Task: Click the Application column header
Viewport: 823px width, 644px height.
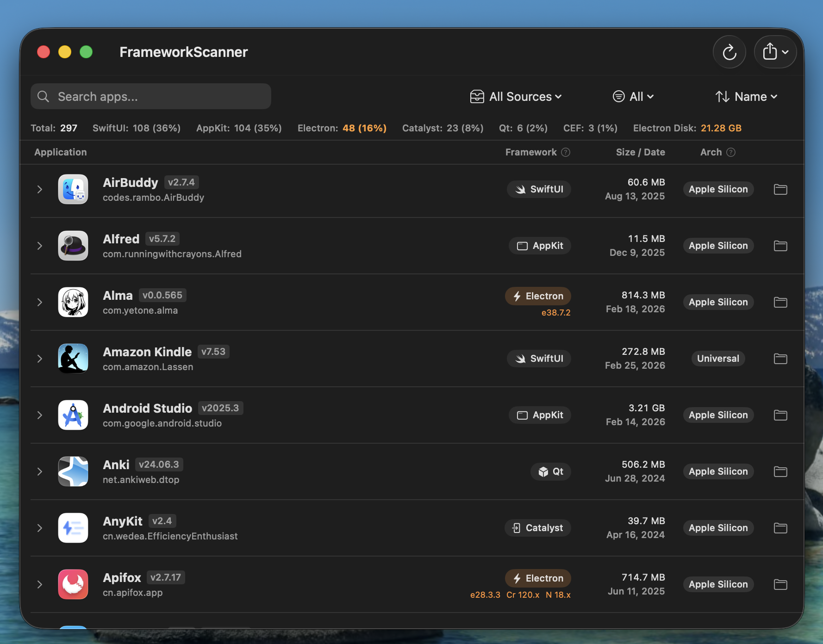Action: click(61, 152)
